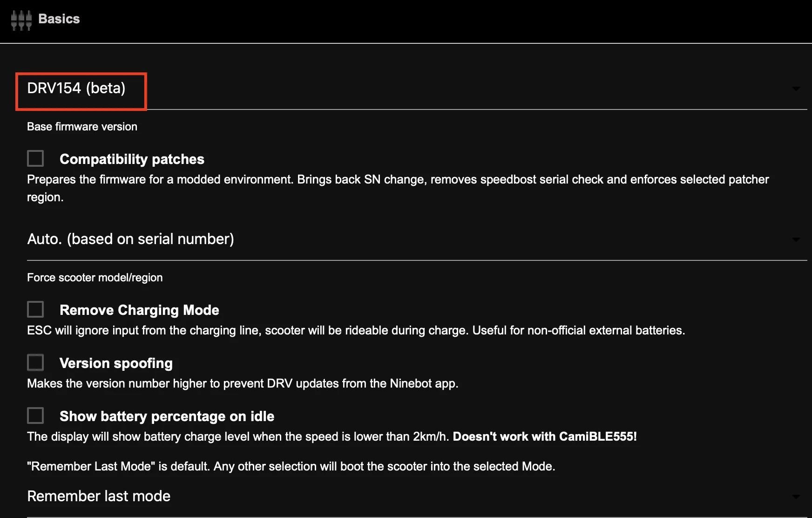Select the Basics header title
The width and height of the screenshot is (812, 518).
point(59,19)
